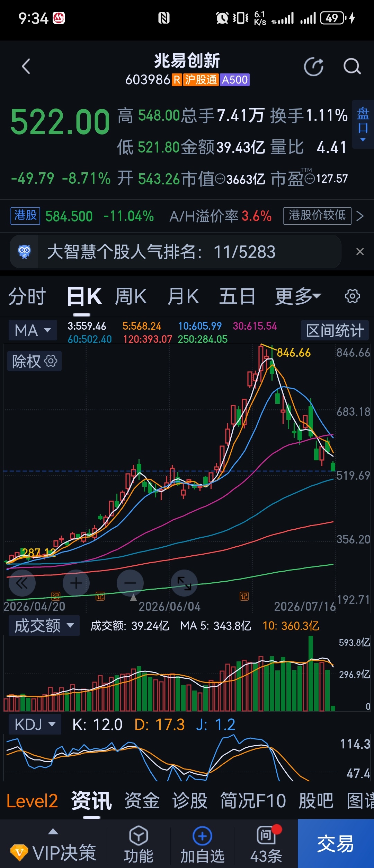Tap P/E TTM info icon 市盈
The height and width of the screenshot is (868, 374).
(x=310, y=179)
